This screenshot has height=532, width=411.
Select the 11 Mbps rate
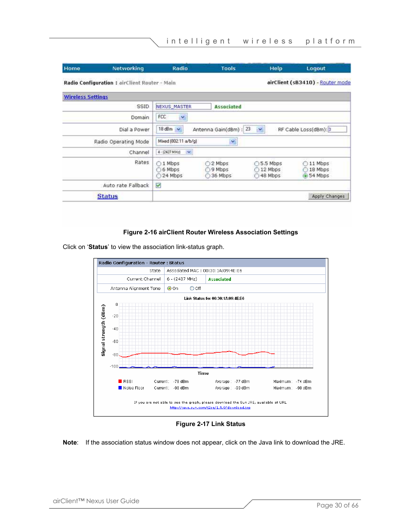pyautogui.click(x=305, y=164)
